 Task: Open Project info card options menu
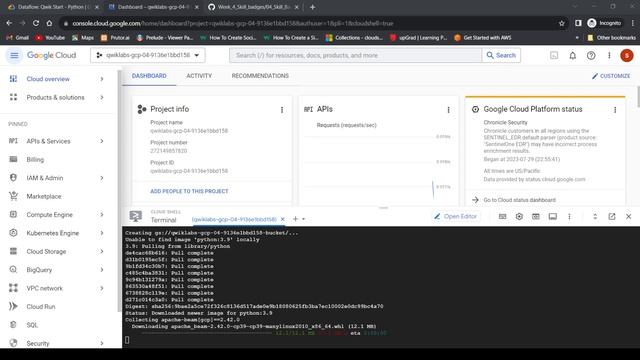click(282, 110)
